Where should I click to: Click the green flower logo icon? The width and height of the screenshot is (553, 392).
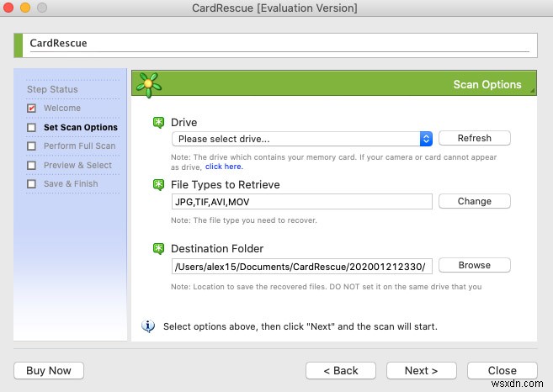pyautogui.click(x=149, y=84)
